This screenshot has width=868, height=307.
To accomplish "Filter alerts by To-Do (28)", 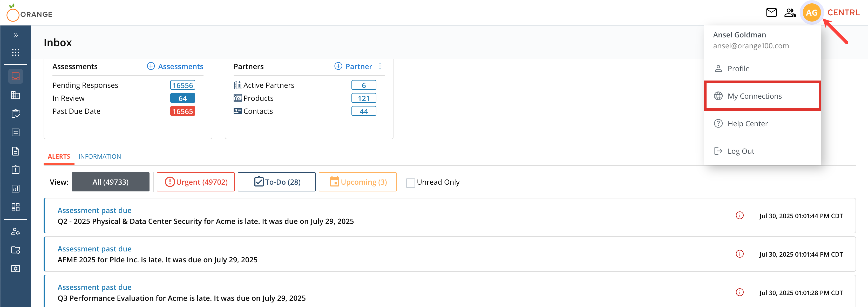I will [x=276, y=182].
